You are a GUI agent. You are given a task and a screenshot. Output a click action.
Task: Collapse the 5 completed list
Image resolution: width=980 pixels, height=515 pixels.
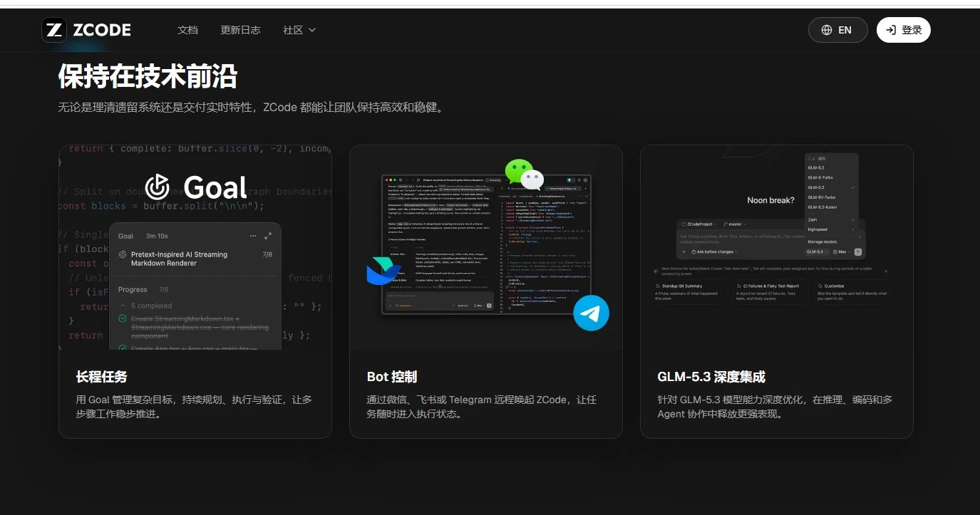pos(145,306)
